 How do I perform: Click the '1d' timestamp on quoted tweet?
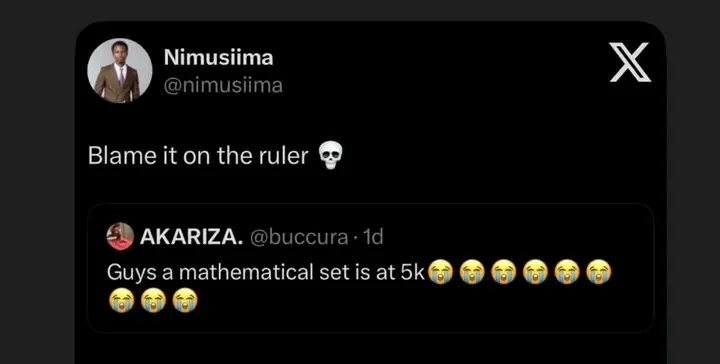click(373, 237)
